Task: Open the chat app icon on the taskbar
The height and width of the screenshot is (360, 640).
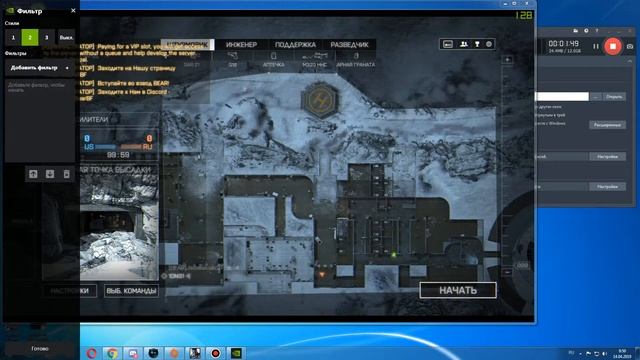Action: tap(133, 353)
